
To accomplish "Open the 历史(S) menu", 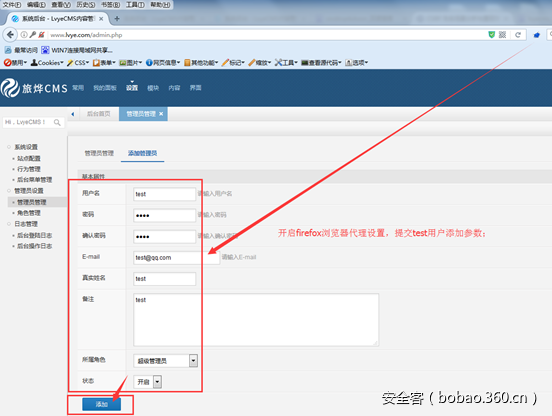I will [86, 5].
